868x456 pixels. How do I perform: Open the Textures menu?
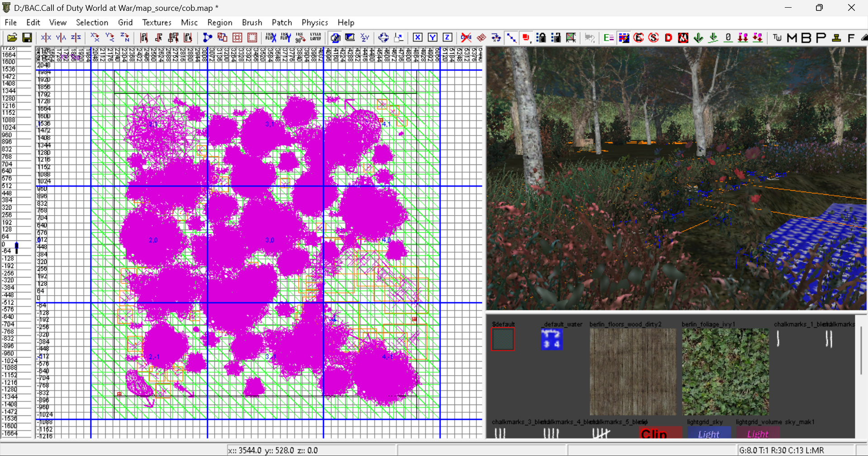tap(156, 23)
